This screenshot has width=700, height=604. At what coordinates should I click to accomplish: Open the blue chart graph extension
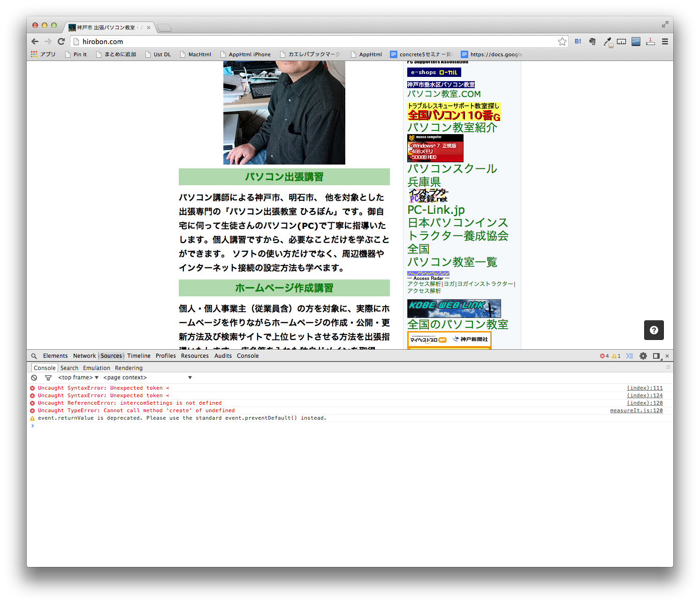(x=636, y=41)
